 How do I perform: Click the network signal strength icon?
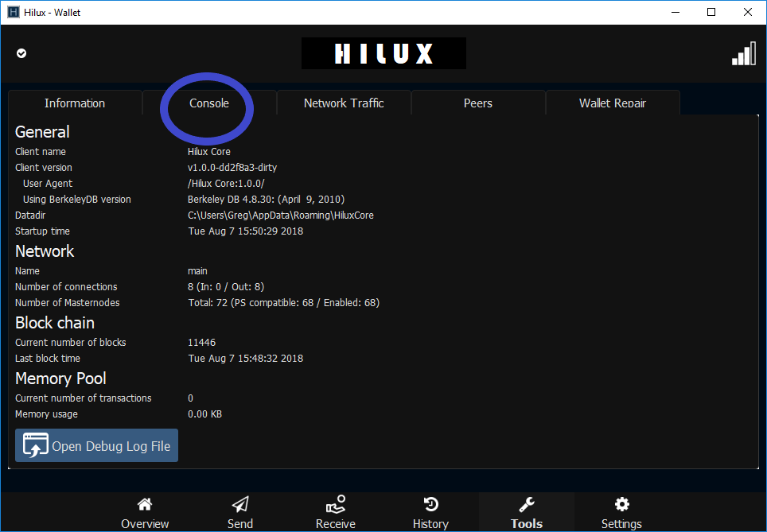pyautogui.click(x=743, y=53)
